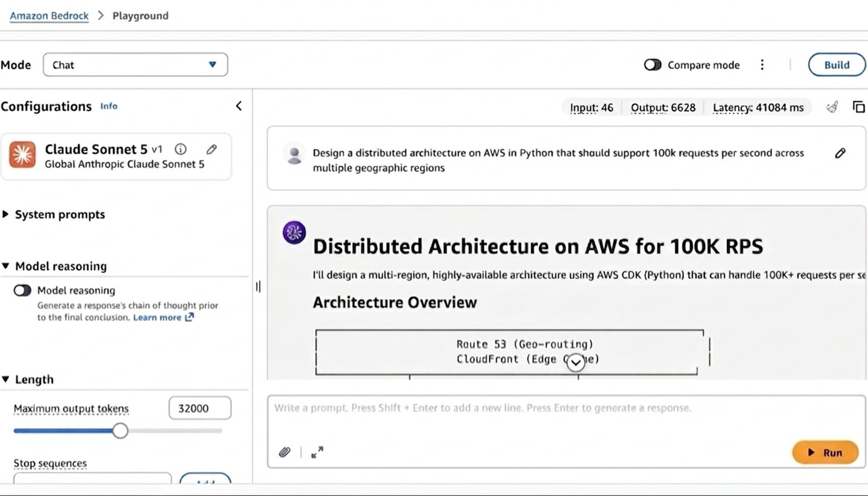Open the Learn more link

tap(164, 317)
